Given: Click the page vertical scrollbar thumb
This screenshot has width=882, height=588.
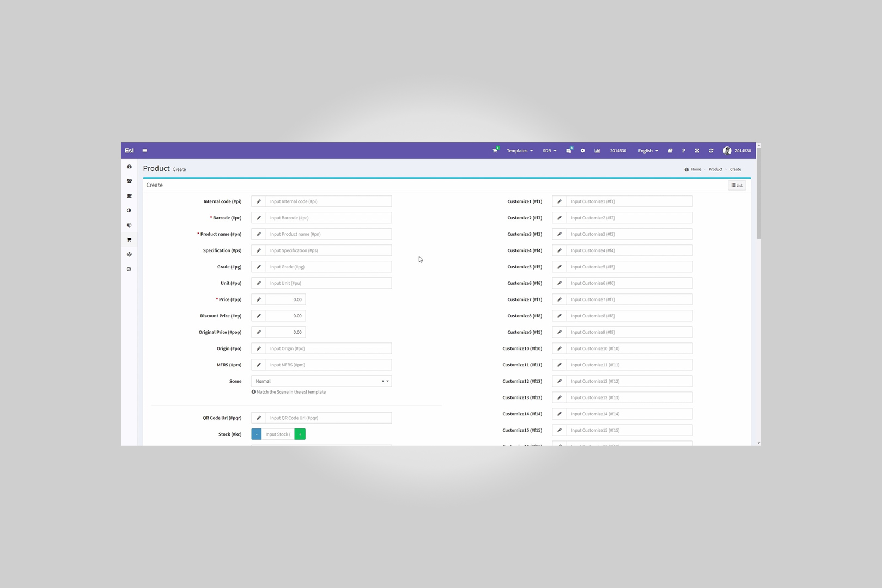Looking at the screenshot, I should (759, 193).
